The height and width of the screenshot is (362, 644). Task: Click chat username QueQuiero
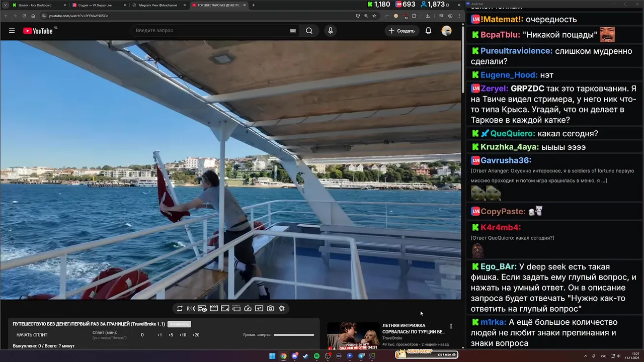tap(513, 134)
